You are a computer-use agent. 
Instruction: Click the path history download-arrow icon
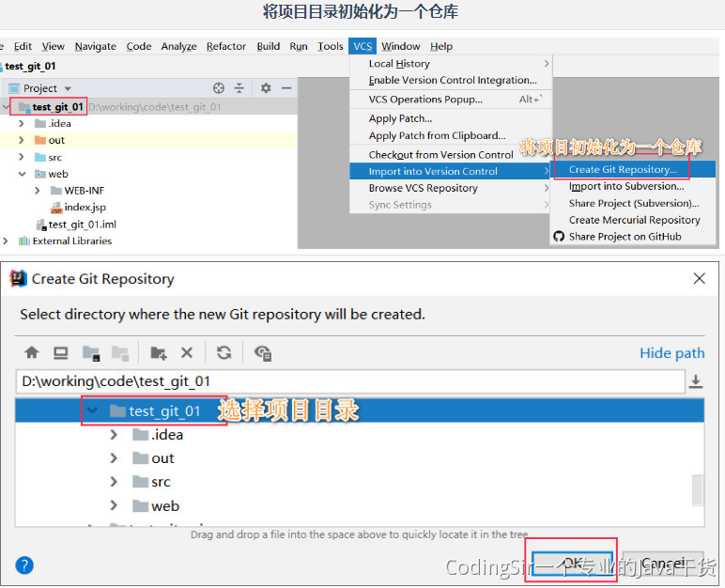coord(695,381)
